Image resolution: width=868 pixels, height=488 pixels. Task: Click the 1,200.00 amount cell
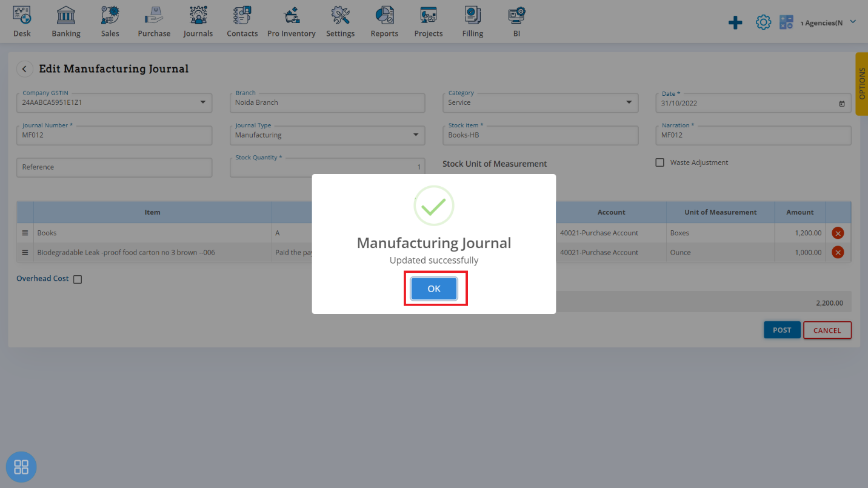tap(800, 233)
